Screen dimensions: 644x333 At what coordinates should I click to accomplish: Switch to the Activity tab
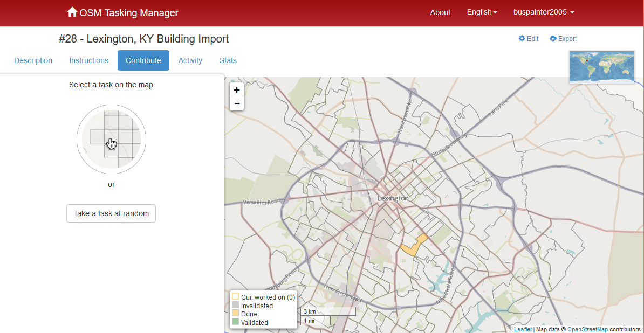click(x=190, y=60)
